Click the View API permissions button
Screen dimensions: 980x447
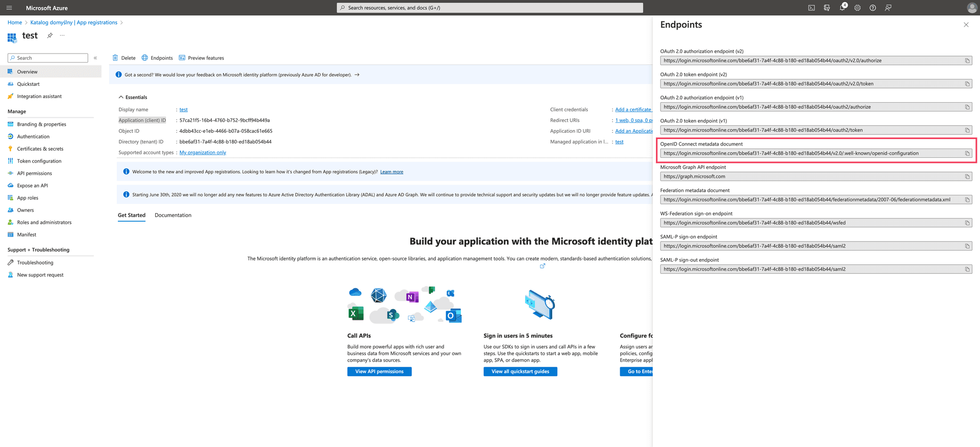[379, 371]
